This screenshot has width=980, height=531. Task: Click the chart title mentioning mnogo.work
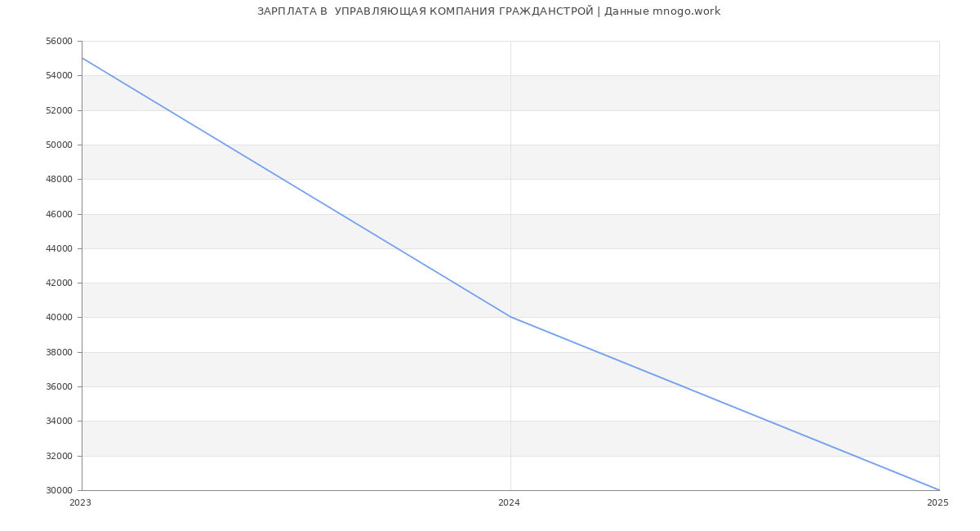tap(488, 11)
